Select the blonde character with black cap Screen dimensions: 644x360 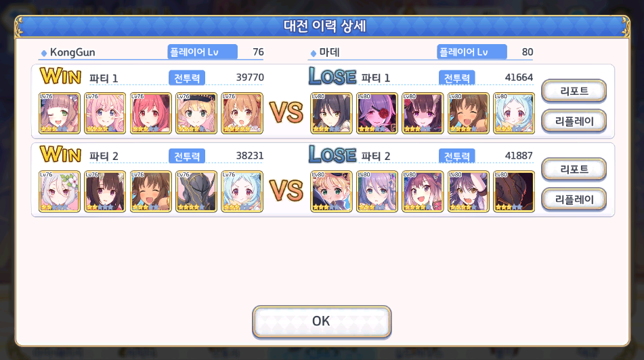tap(196, 113)
